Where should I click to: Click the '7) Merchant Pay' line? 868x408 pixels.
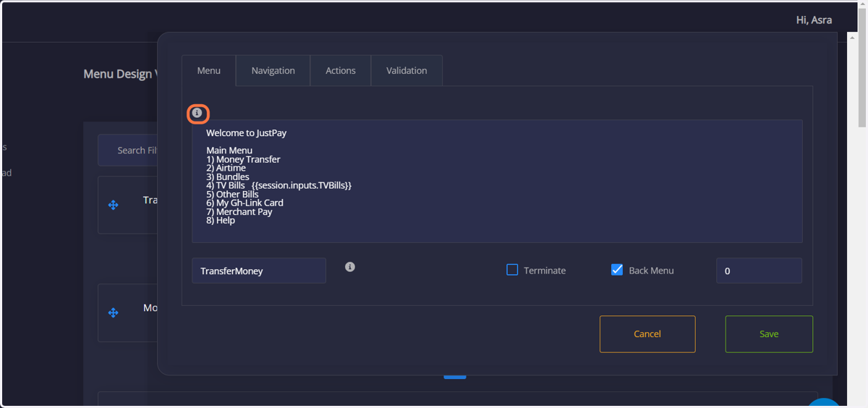pyautogui.click(x=239, y=212)
